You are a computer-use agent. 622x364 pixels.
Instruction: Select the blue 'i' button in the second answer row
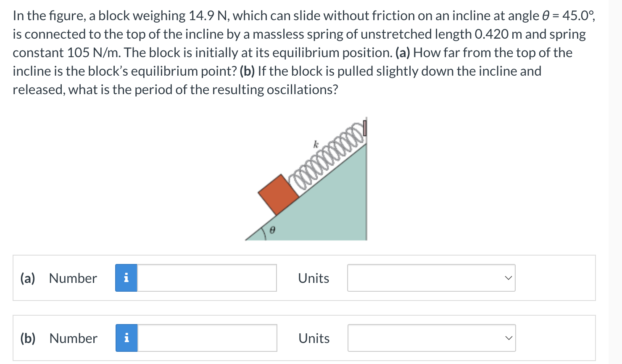coord(126,338)
